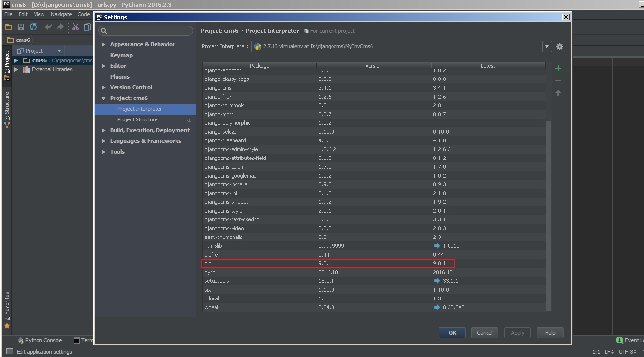The width and height of the screenshot is (644, 357).
Task: Open the interpreter gear settings button
Action: (560, 47)
